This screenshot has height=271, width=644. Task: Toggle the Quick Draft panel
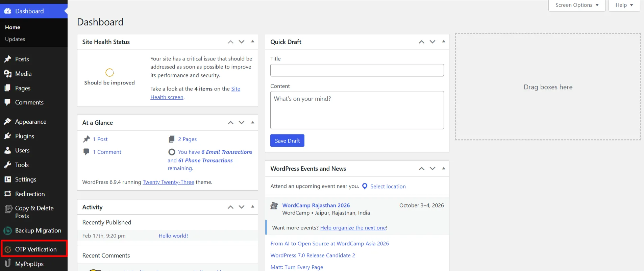tap(444, 42)
